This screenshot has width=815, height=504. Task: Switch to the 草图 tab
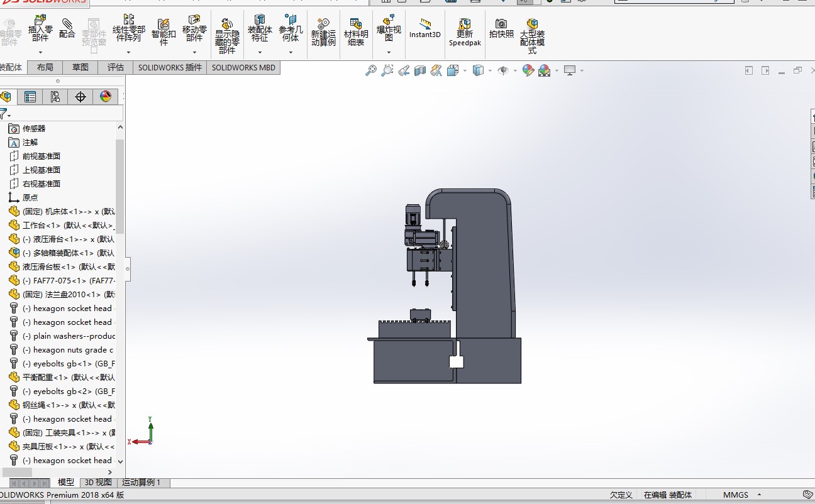tap(80, 67)
